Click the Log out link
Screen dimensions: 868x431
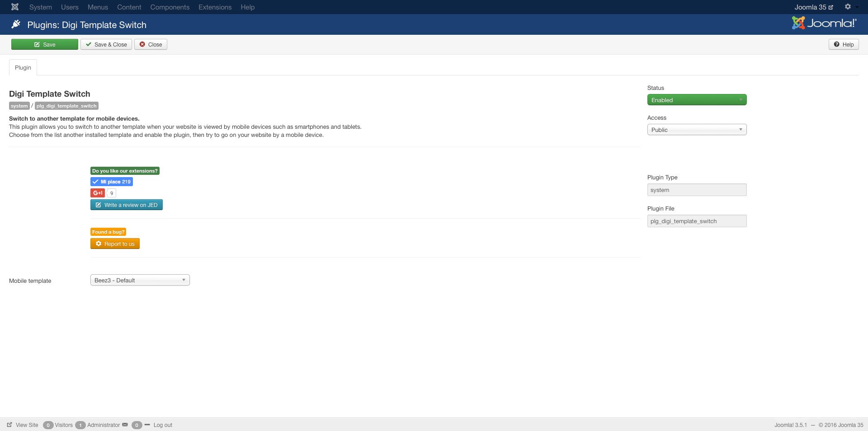[163, 425]
